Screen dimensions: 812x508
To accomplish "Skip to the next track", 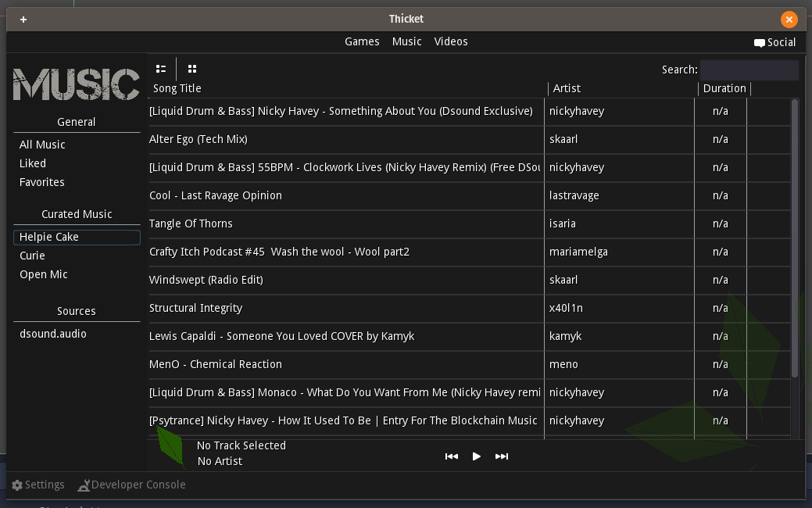I will [502, 456].
